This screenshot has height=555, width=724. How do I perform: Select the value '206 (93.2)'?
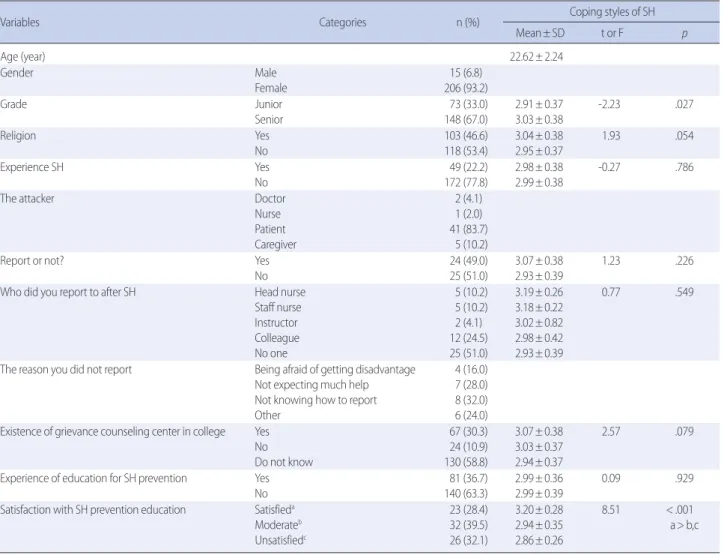(466, 88)
